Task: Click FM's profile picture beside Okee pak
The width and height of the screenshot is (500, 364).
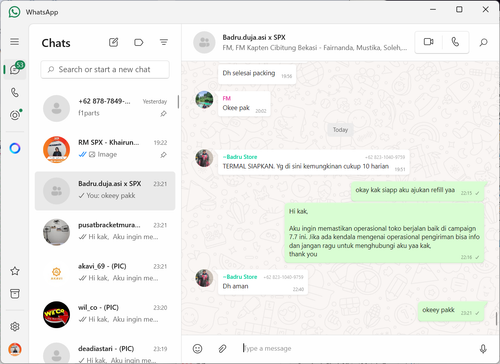Action: tap(204, 99)
